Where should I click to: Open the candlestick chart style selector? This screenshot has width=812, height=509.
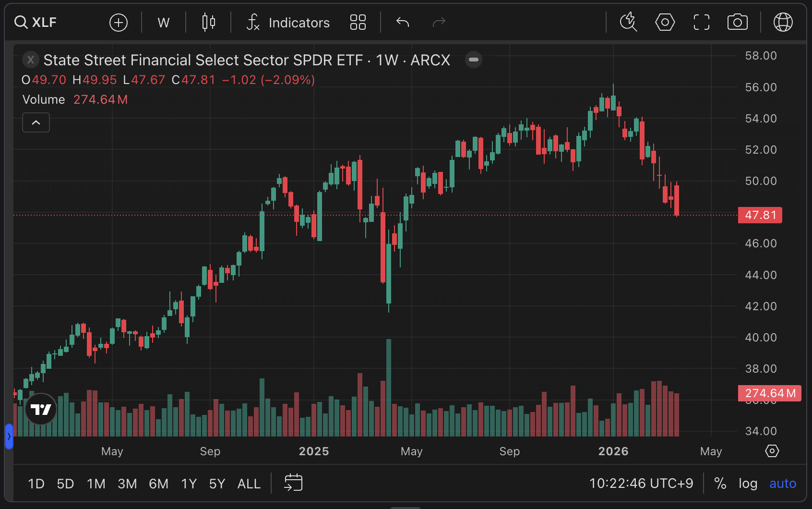[209, 23]
